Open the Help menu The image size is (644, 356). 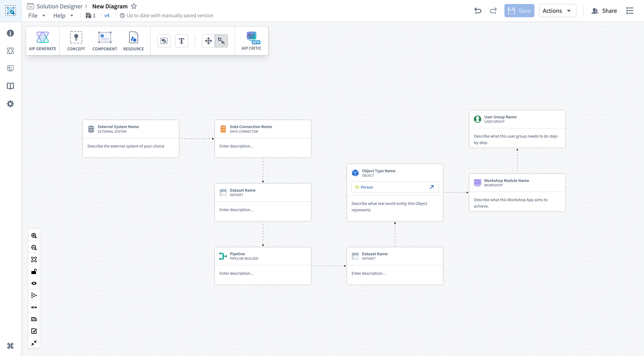pos(63,15)
